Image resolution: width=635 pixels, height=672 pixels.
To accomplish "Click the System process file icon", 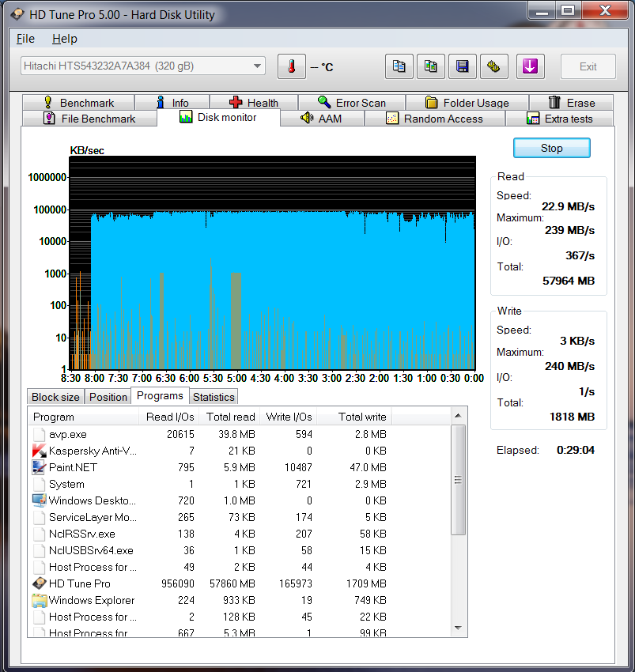I will (39, 485).
